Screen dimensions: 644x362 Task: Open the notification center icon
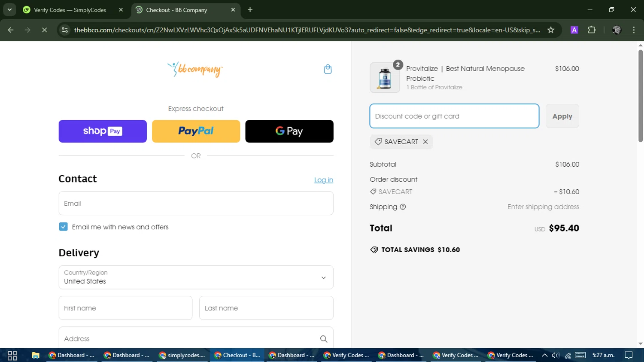[x=629, y=355]
